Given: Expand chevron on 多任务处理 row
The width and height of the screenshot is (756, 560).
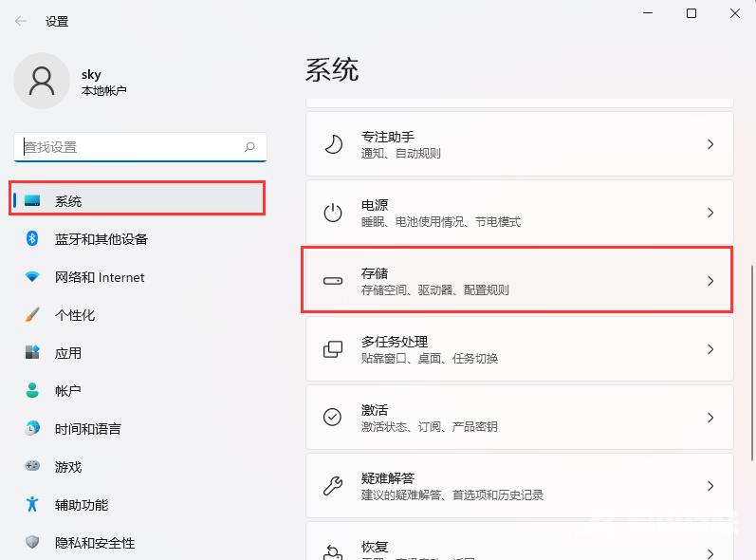Looking at the screenshot, I should [710, 349].
